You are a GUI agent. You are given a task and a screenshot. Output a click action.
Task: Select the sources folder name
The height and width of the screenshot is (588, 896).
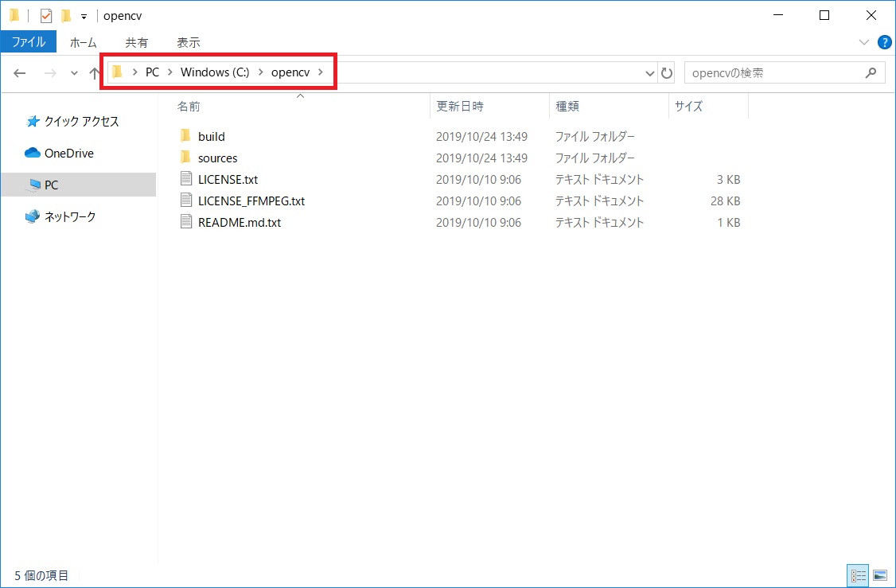(x=218, y=158)
